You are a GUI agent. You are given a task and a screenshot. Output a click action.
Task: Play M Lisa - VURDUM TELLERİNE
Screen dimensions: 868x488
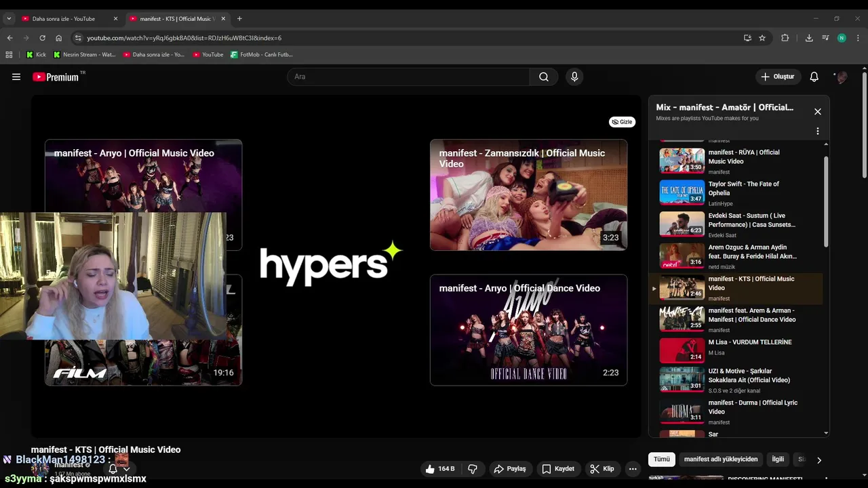741,351
